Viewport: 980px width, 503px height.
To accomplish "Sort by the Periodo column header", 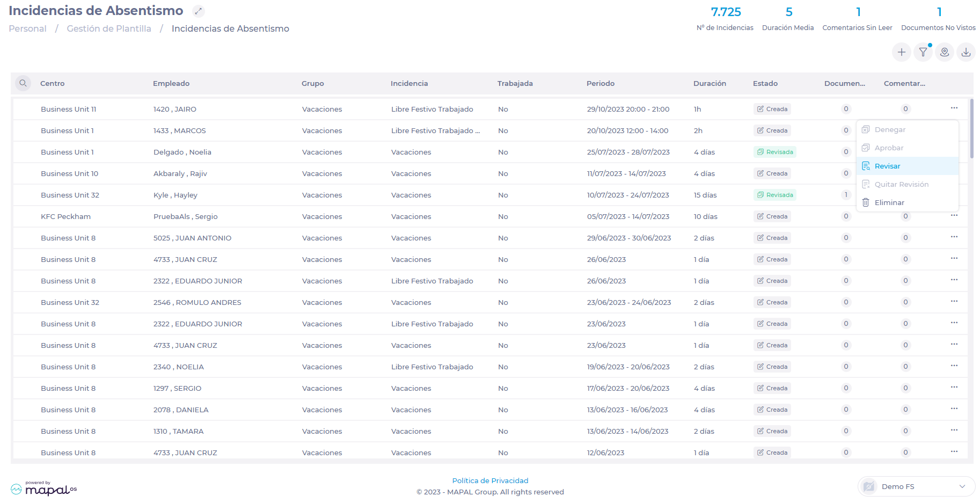I will point(601,83).
